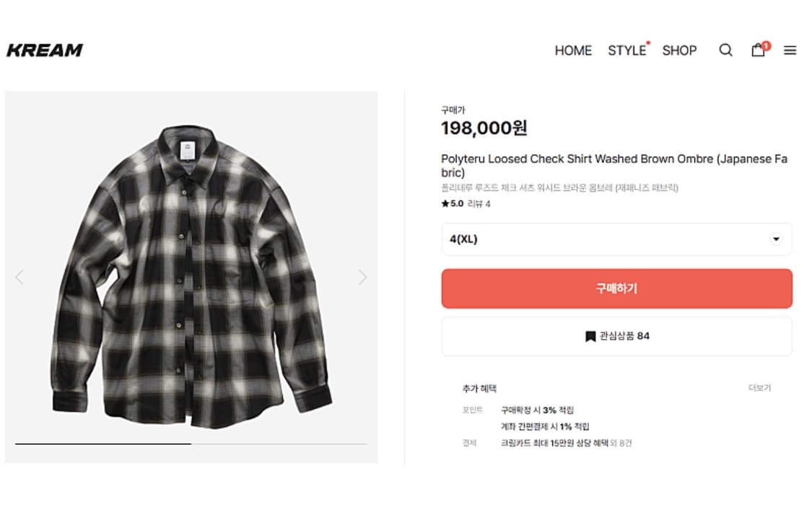812x512 pixels.
Task: Click the 5.0 star rating icon
Action: click(445, 204)
